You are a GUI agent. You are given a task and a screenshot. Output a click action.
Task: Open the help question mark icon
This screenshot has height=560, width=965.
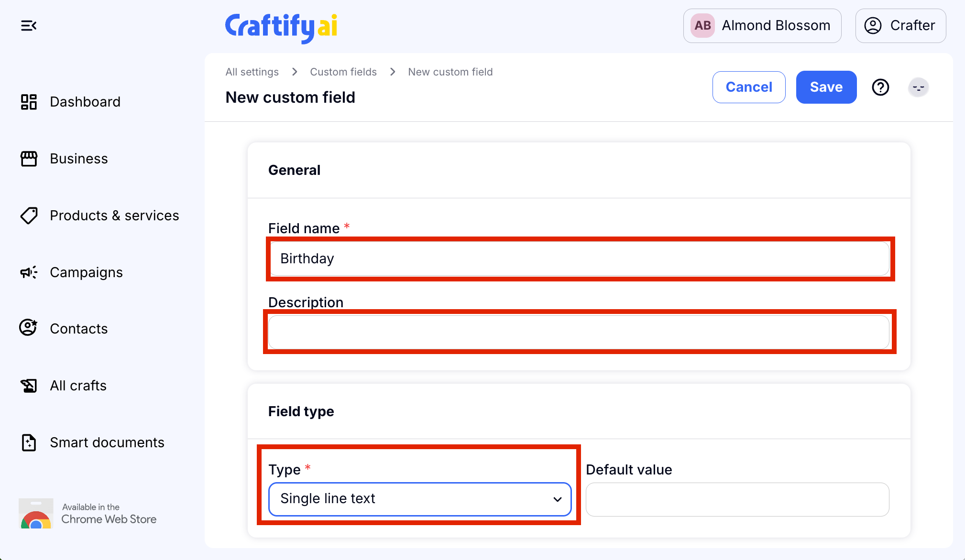880,87
